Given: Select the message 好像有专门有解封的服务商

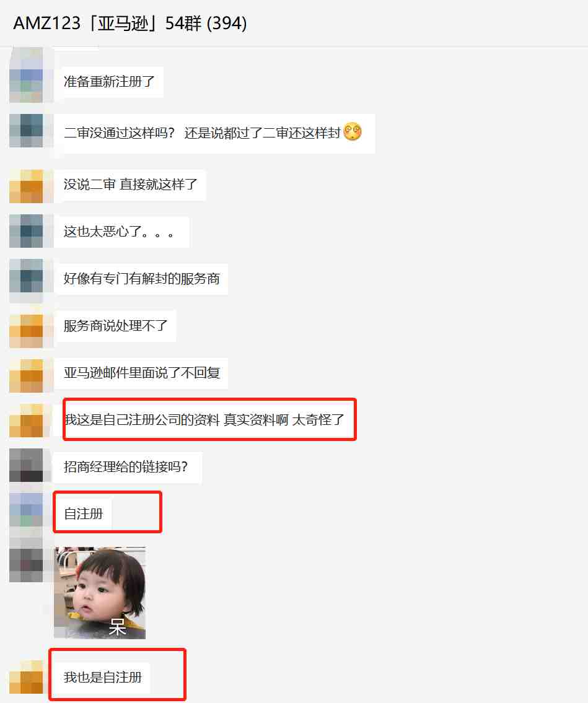Looking at the screenshot, I should click(141, 279).
